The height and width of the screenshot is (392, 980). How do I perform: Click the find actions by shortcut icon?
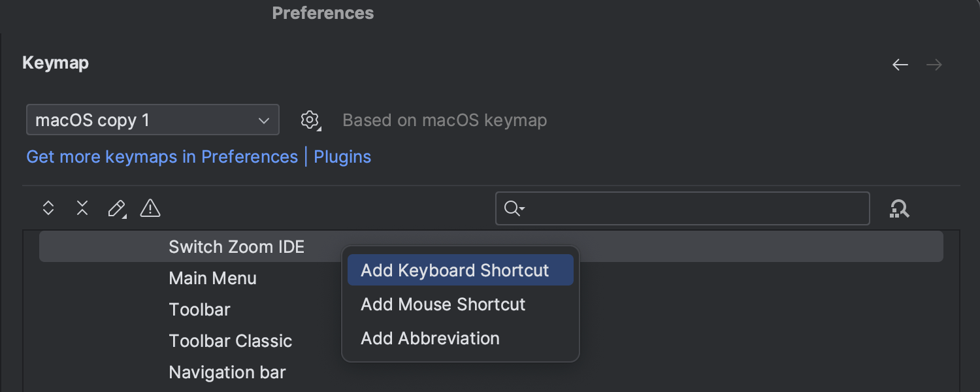click(899, 208)
